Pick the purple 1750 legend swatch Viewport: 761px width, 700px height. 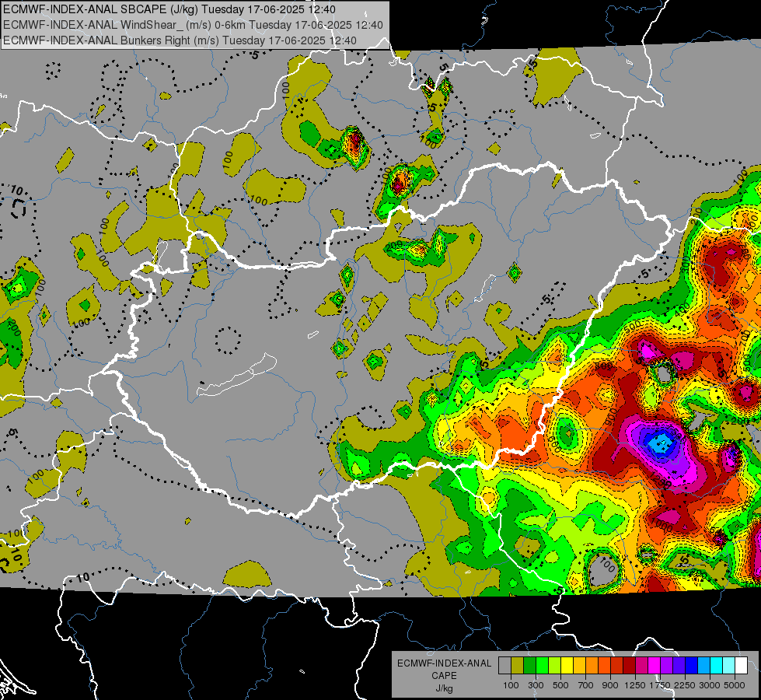[x=666, y=666]
